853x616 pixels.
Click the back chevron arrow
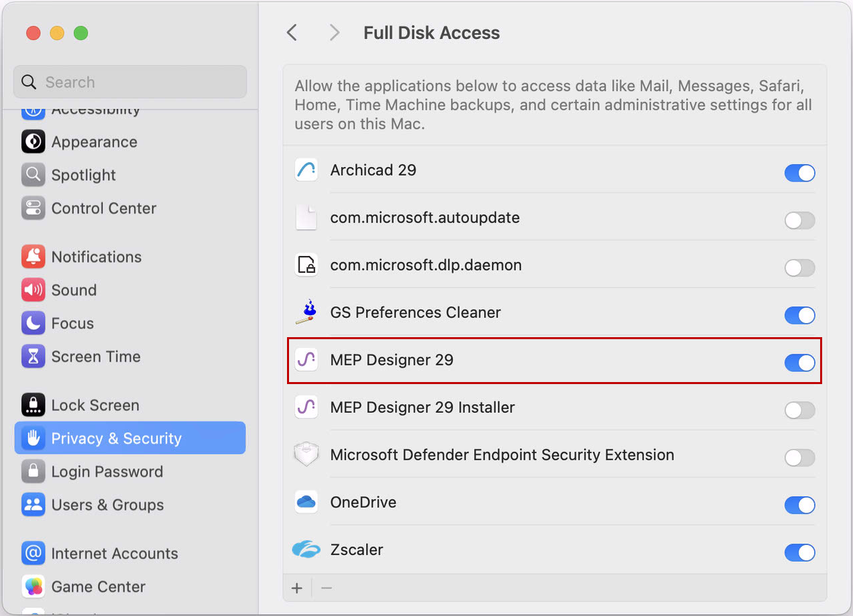[x=292, y=32]
